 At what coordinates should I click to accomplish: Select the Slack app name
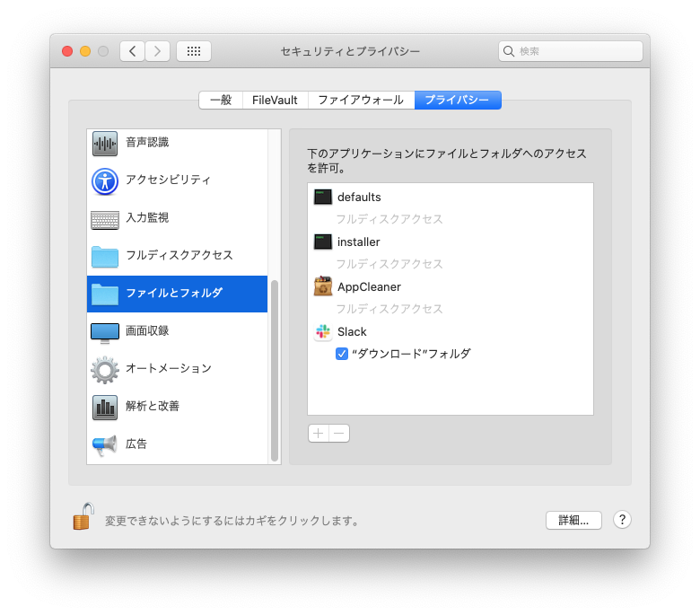(x=352, y=332)
